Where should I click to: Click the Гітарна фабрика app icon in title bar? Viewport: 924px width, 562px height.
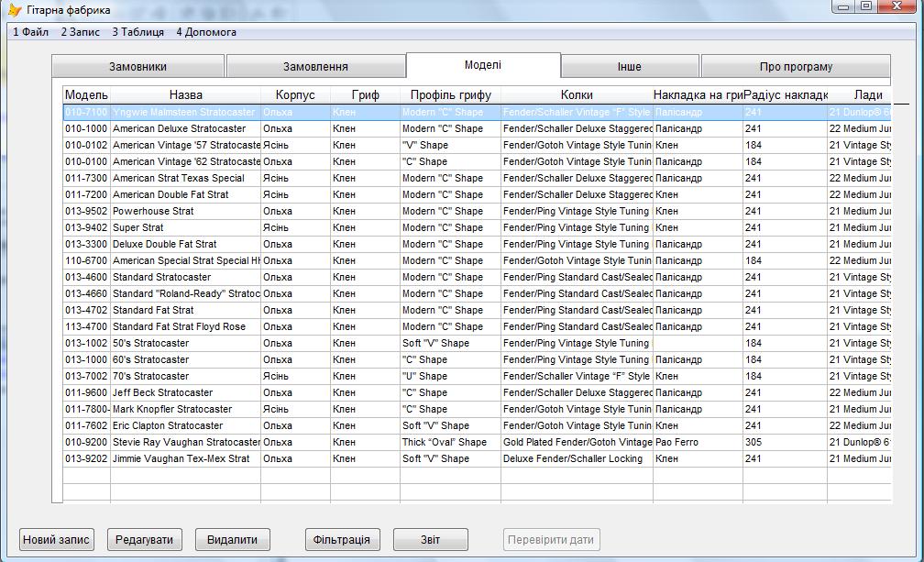[x=15, y=10]
